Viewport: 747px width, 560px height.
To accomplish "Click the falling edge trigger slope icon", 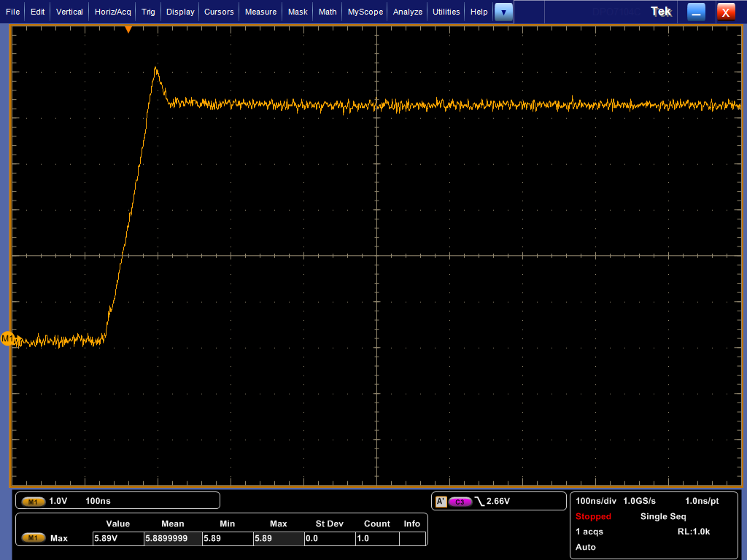I will [479, 502].
